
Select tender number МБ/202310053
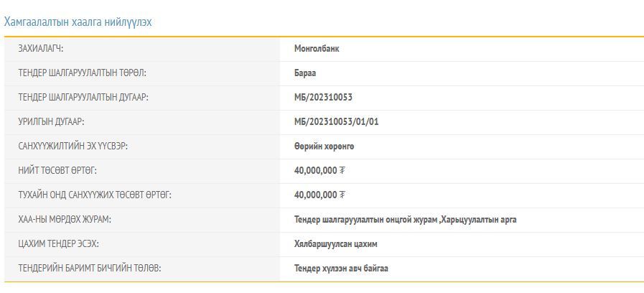323,98
